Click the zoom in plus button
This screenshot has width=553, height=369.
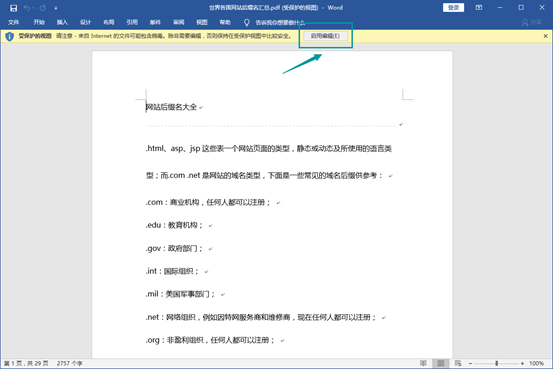(522, 363)
